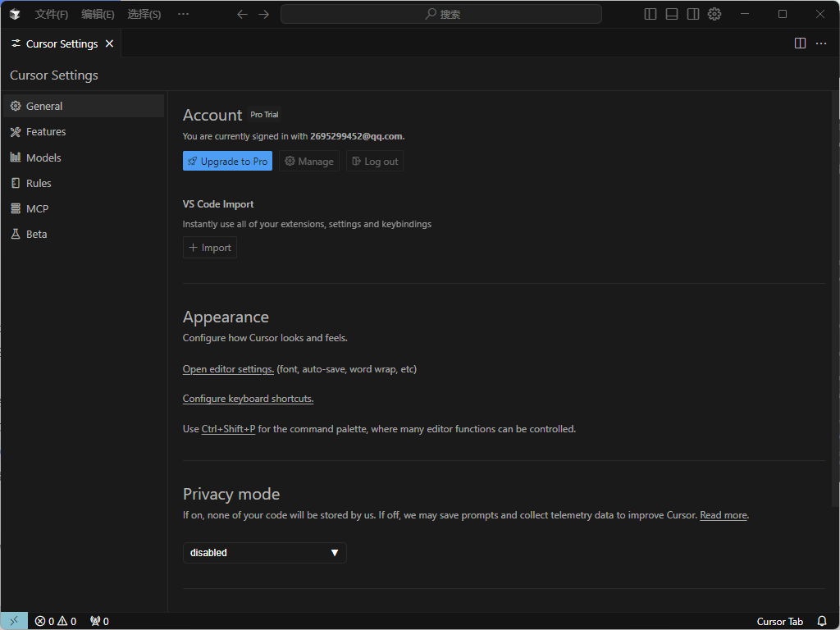Viewport: 840px width, 630px height.
Task: Click the Account section heading
Action: 212,115
